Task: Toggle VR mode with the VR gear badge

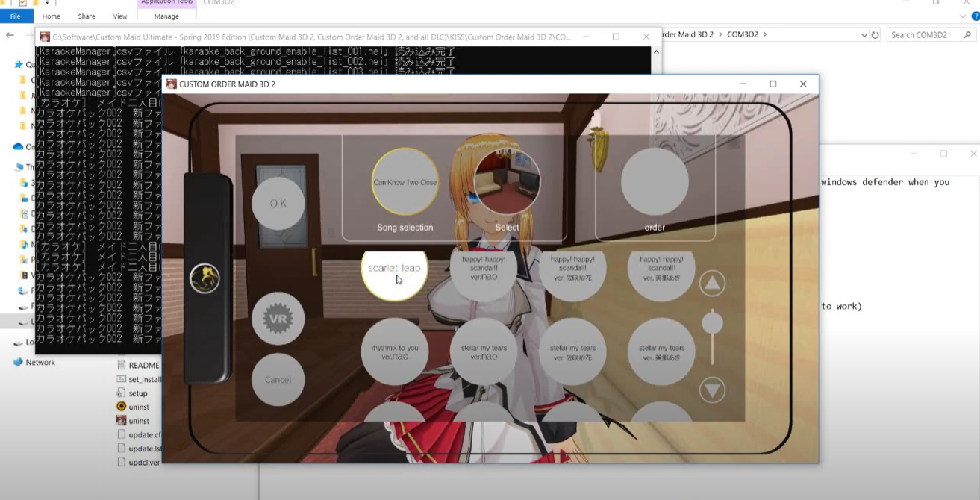Action: pyautogui.click(x=278, y=319)
